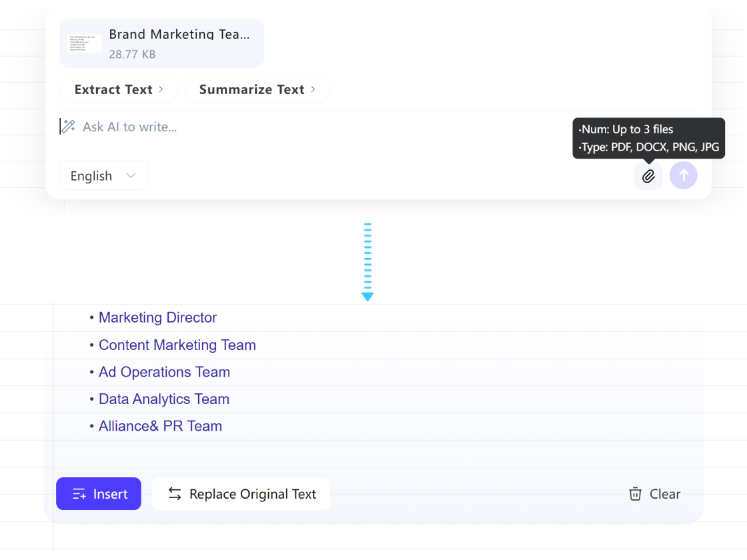Image resolution: width=747 pixels, height=560 pixels.
Task: Click the 28.77 KB file size label
Action: (132, 55)
